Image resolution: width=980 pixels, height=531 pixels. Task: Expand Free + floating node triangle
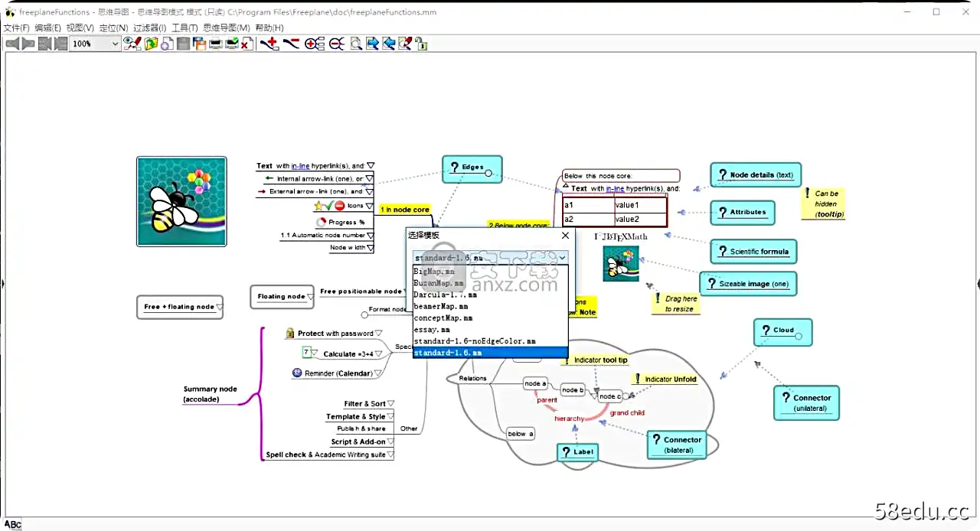coord(219,307)
